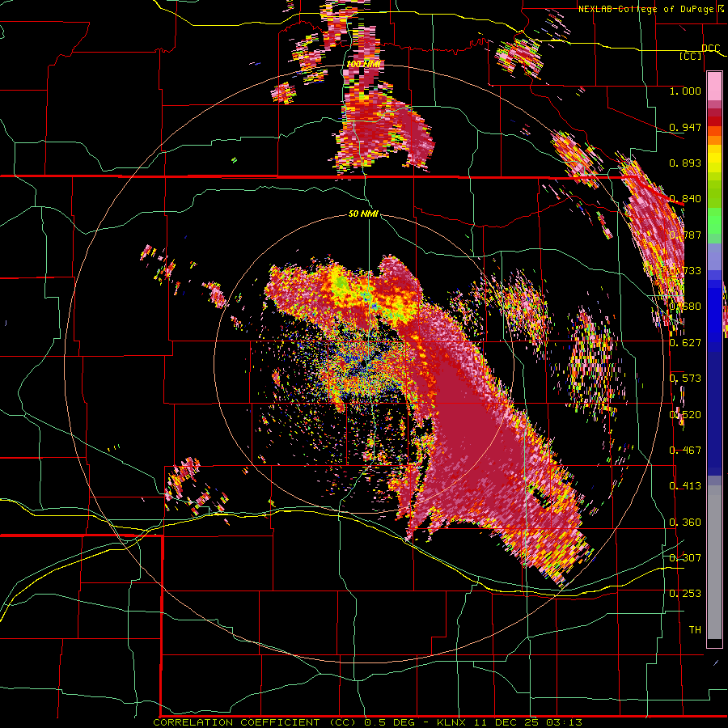
Task: Select the 0.627 scale value
Action: tap(685, 343)
